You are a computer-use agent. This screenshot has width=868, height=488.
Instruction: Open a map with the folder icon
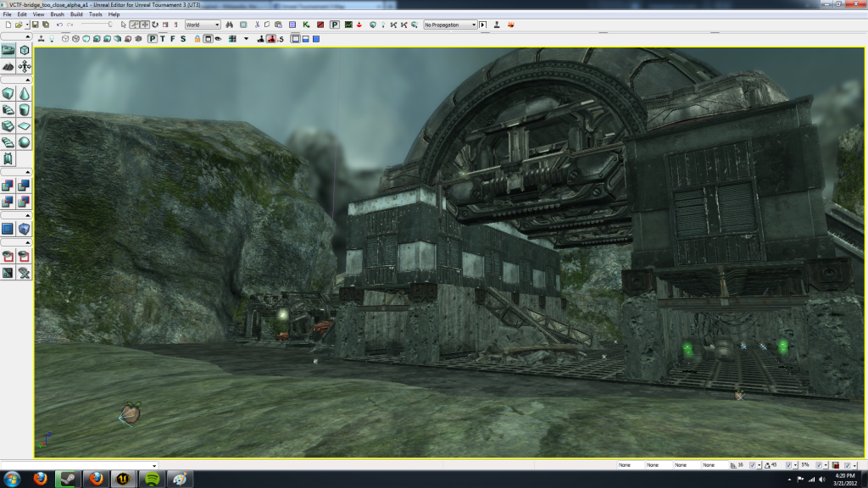point(19,25)
